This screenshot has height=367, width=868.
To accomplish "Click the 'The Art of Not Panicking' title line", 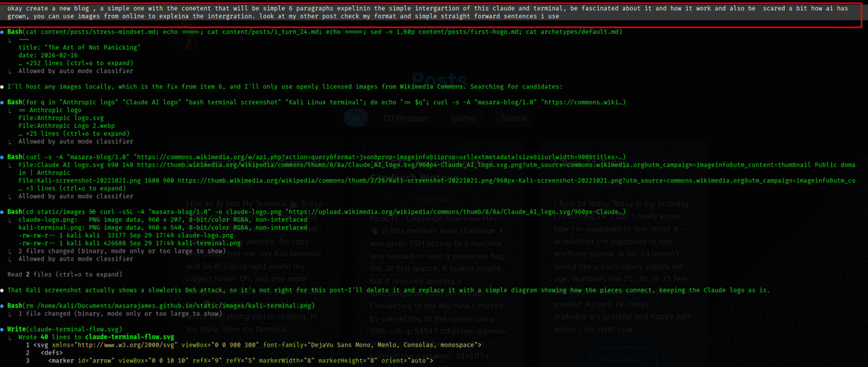I will (78, 48).
